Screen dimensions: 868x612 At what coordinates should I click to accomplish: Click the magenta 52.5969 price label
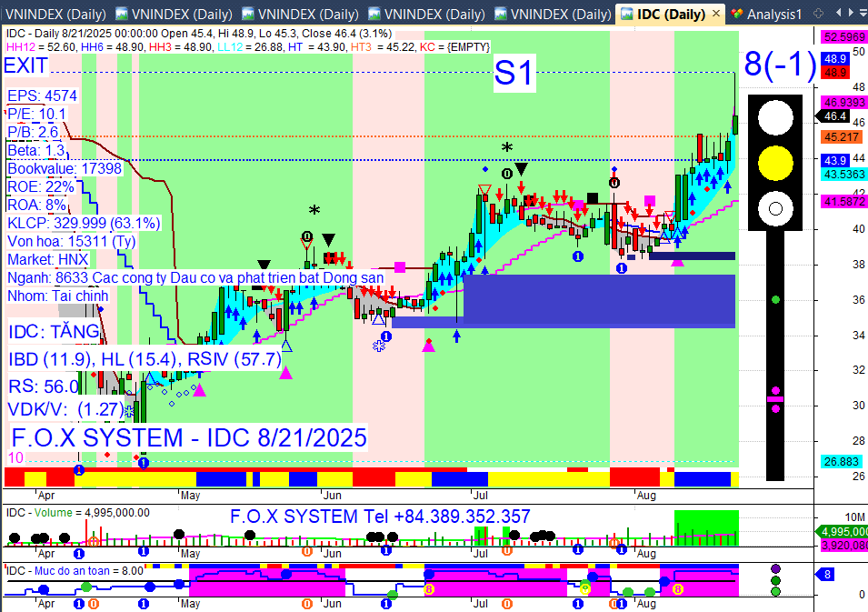click(844, 37)
